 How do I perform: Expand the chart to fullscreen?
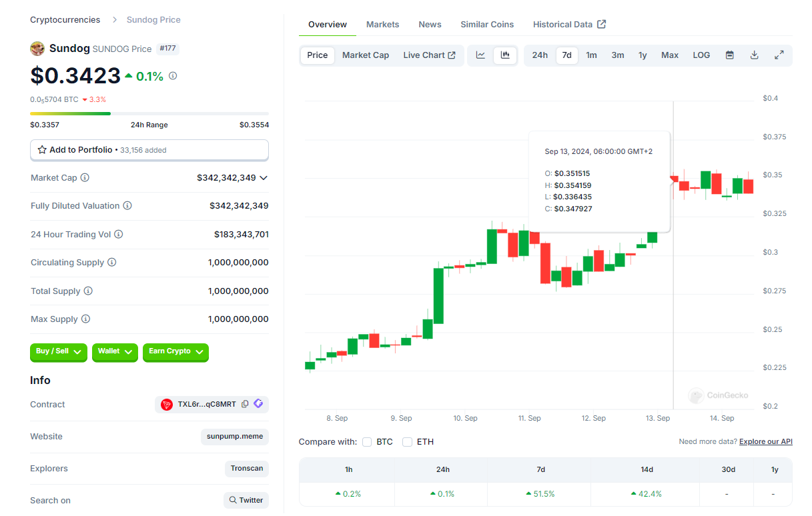(x=779, y=55)
